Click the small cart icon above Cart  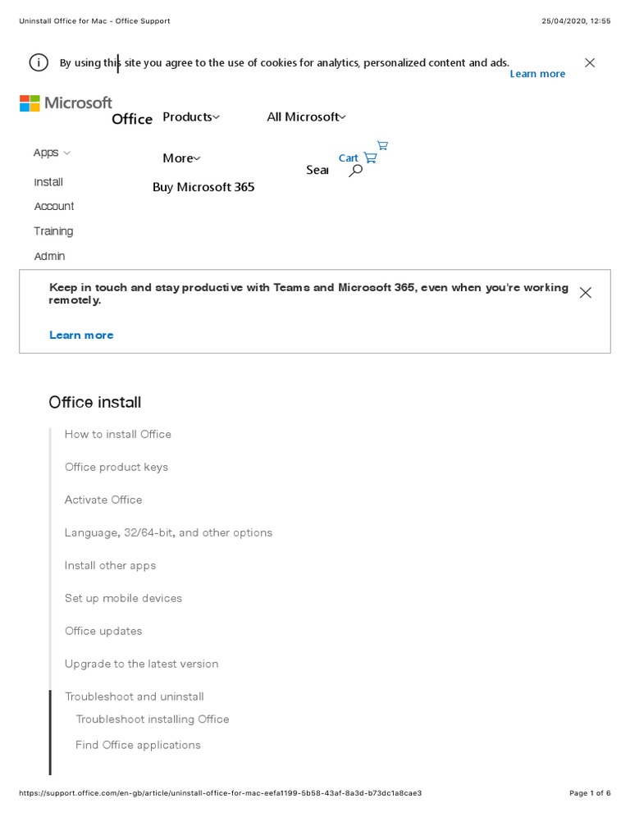point(382,145)
